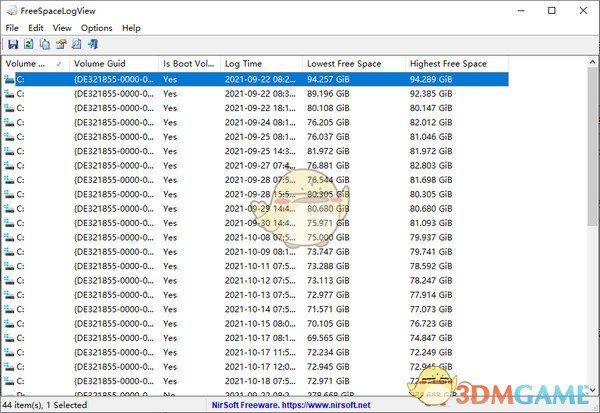
Task: Select the 78.592 GiB cell
Action: 431,266
